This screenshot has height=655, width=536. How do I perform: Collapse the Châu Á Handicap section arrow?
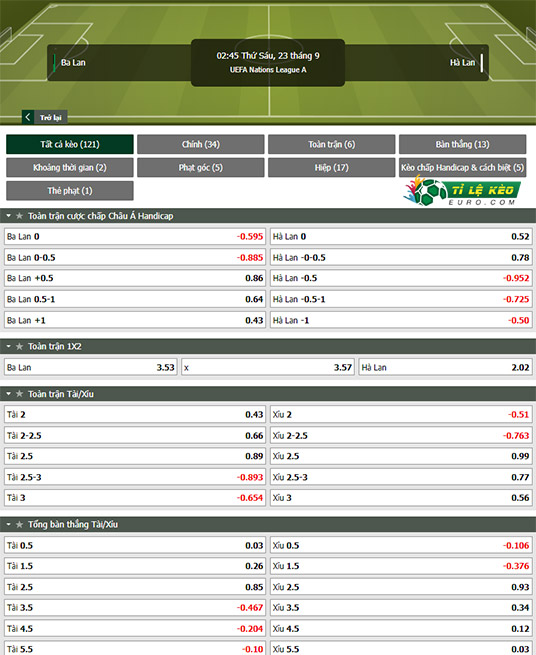tap(8, 216)
